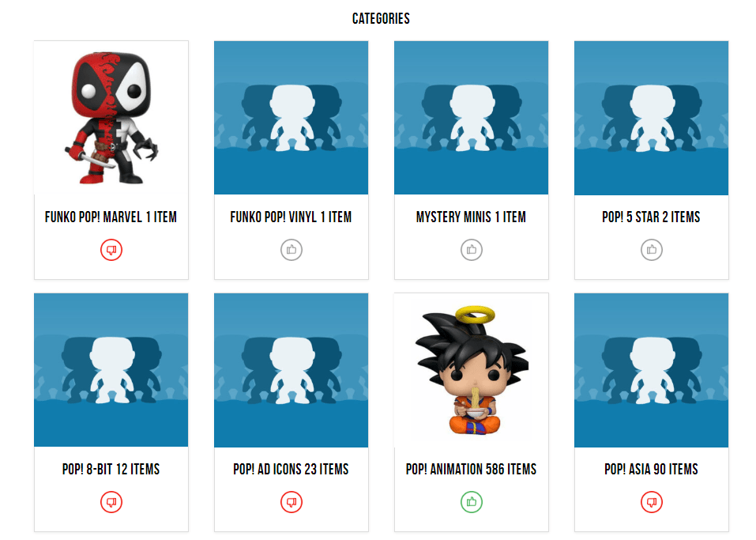Select the Pop! 5 Star placeholder image

point(652,118)
